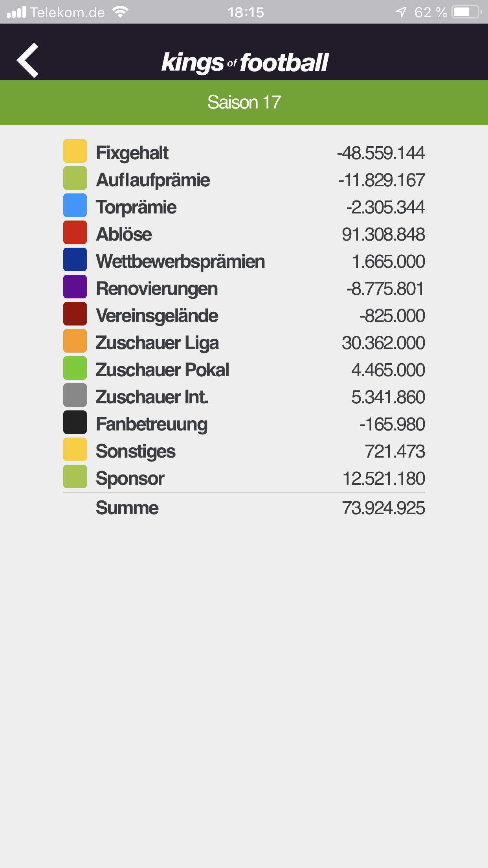Select the Auflaufprämie row label
488x868 pixels.
(x=153, y=180)
